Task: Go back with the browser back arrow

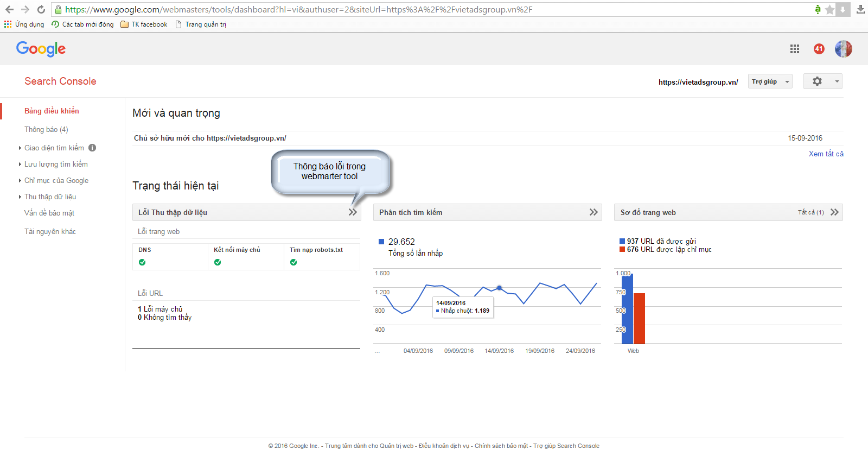Action: 9,9
